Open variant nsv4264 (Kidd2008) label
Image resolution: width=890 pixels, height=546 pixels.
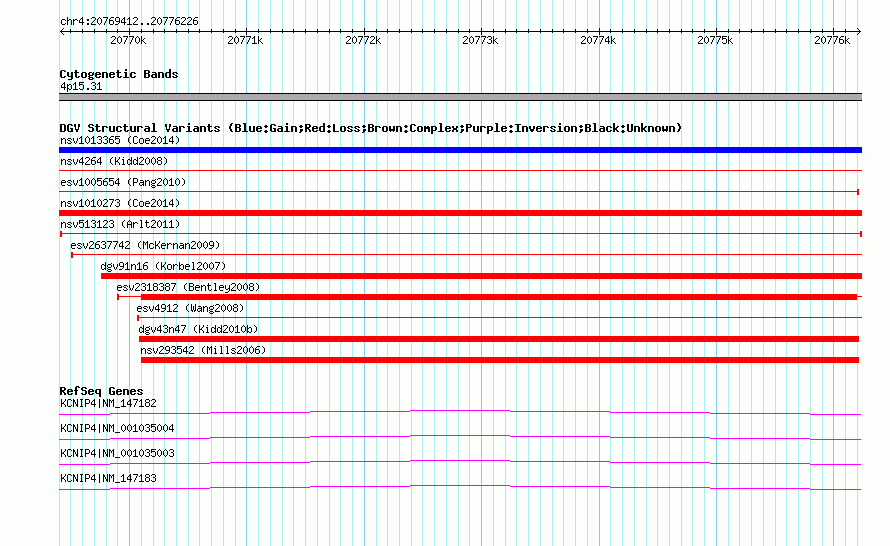(x=114, y=161)
